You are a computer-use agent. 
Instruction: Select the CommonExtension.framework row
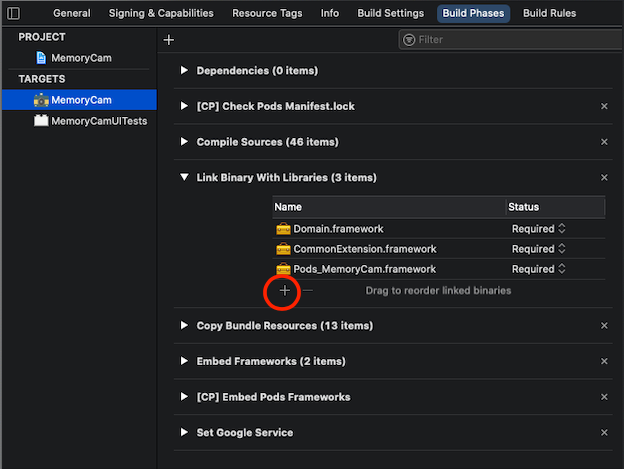[439, 249]
